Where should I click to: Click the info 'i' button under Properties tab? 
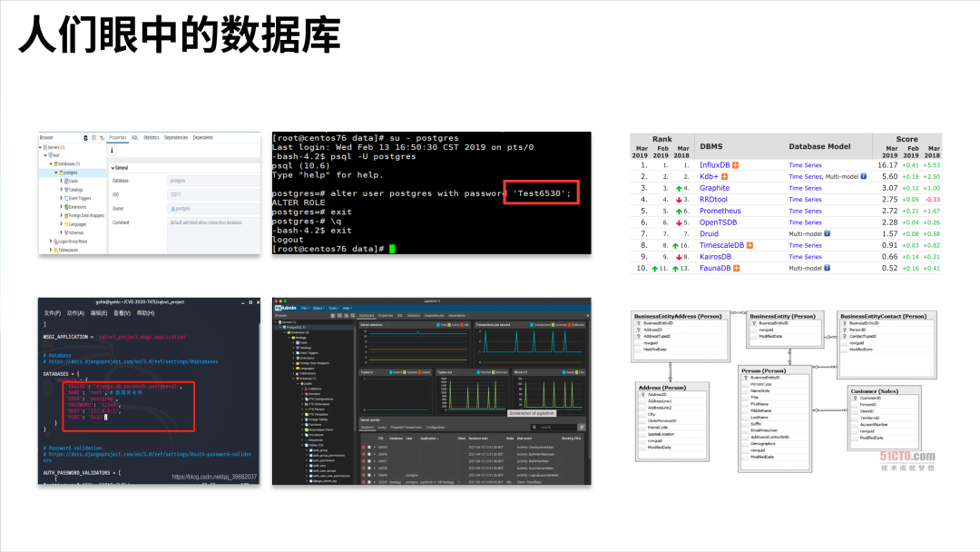pyautogui.click(x=113, y=151)
